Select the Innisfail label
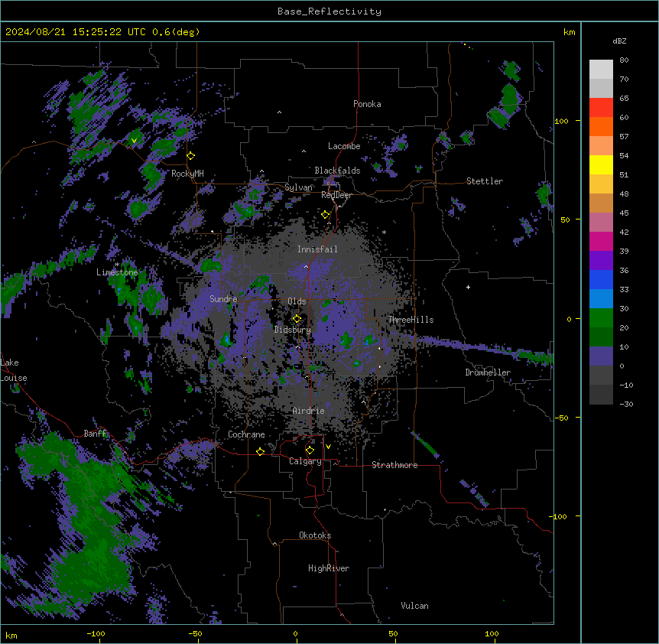The image size is (659, 644). 317,249
